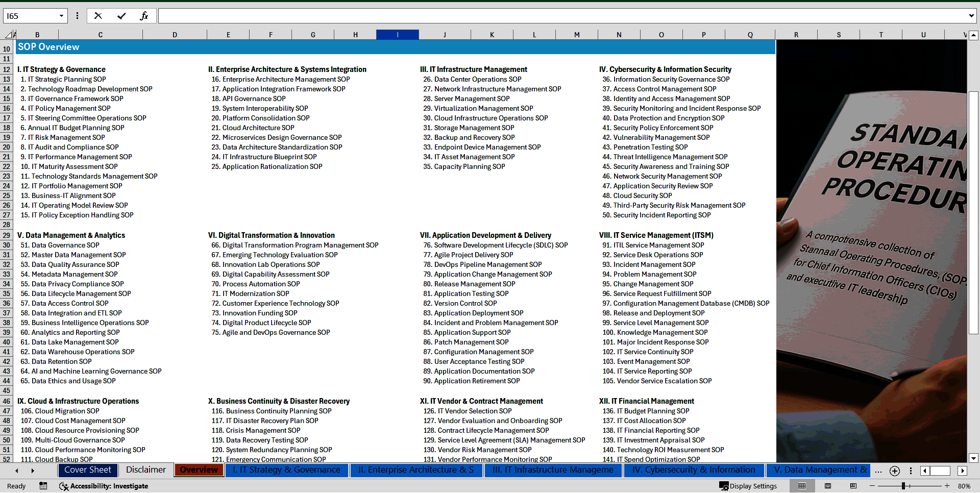Click Accessibility: Investigate in status bar
The width and height of the screenshot is (980, 493).
pyautogui.click(x=105, y=486)
